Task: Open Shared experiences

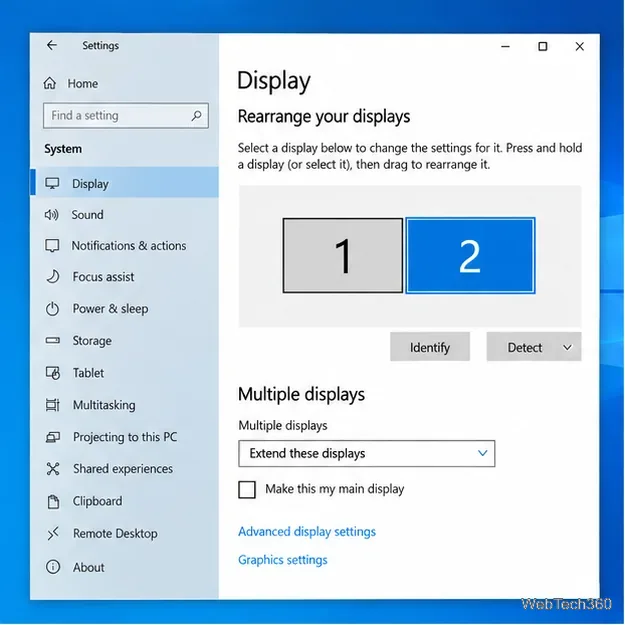Action: (123, 469)
